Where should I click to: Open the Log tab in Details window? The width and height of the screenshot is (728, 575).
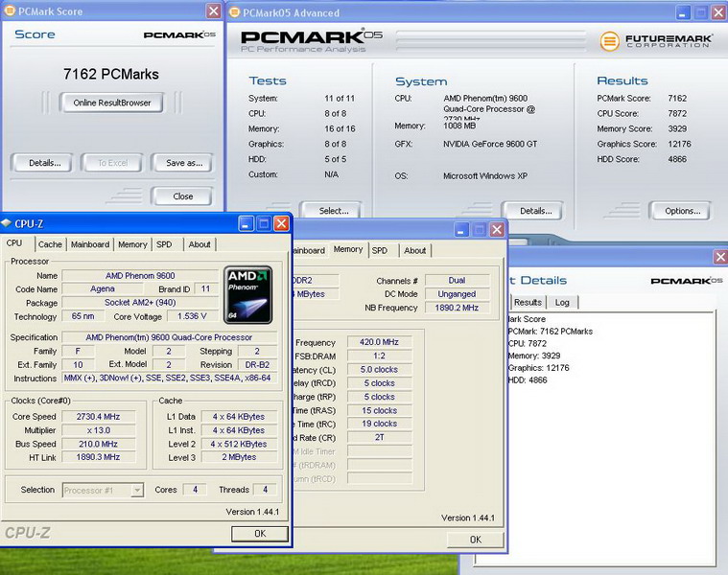point(562,302)
